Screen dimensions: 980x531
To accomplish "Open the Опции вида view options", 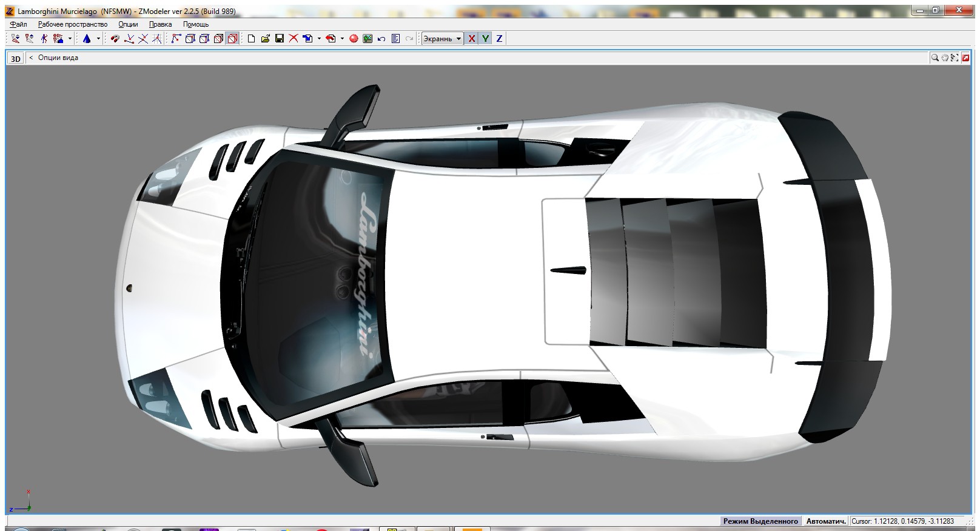I will [58, 58].
